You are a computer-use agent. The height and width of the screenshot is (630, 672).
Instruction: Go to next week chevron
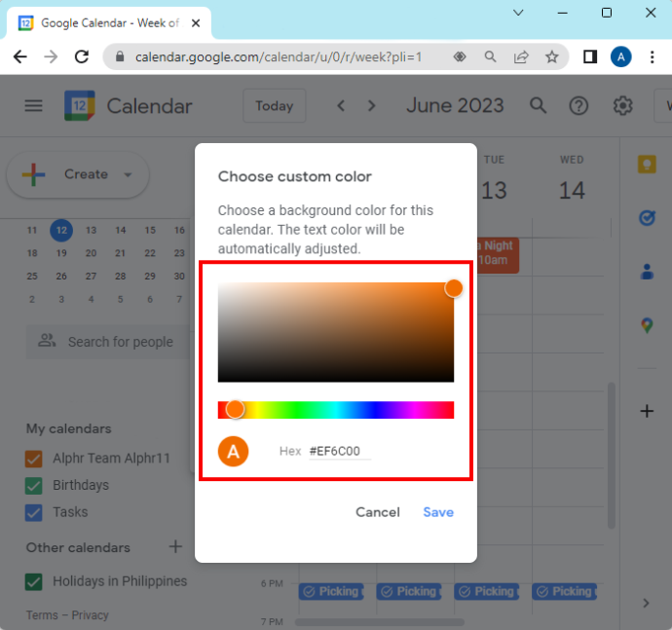point(372,105)
